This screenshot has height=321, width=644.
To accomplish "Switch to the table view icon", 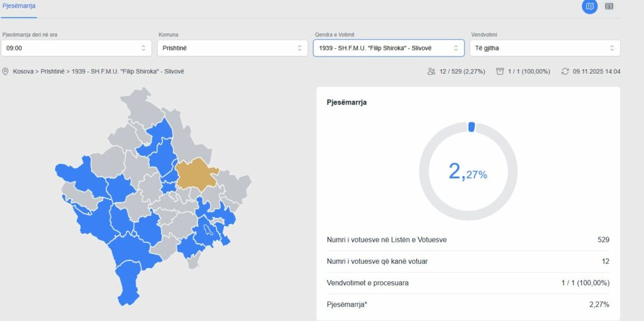I will (609, 6).
